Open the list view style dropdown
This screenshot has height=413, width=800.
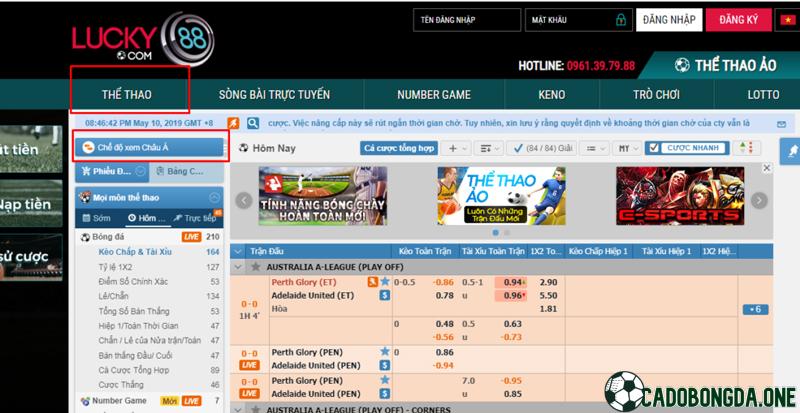(594, 149)
